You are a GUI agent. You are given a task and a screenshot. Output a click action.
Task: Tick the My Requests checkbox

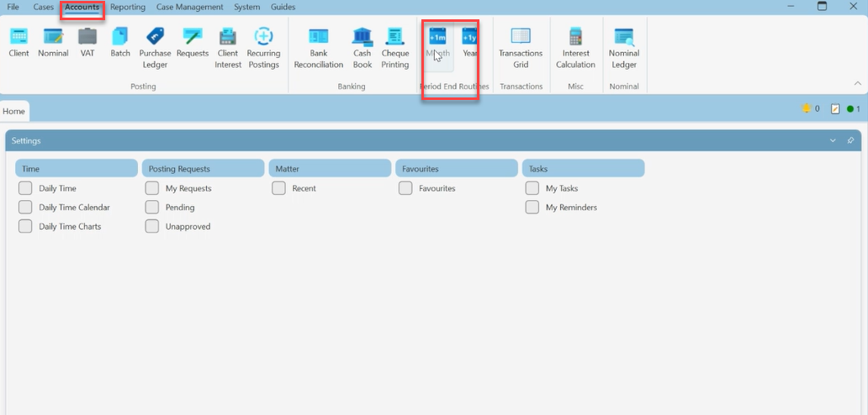[151, 188]
